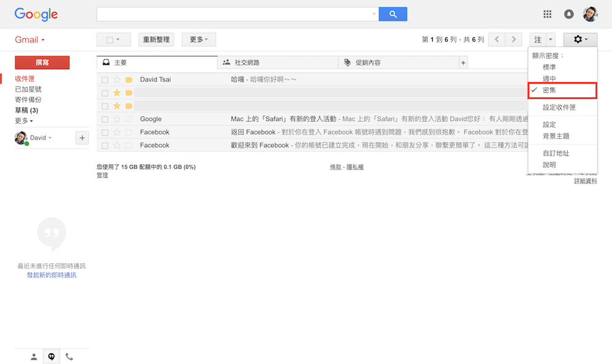Click the add new tab plus icon
This screenshot has width=612, height=364.
(463, 62)
